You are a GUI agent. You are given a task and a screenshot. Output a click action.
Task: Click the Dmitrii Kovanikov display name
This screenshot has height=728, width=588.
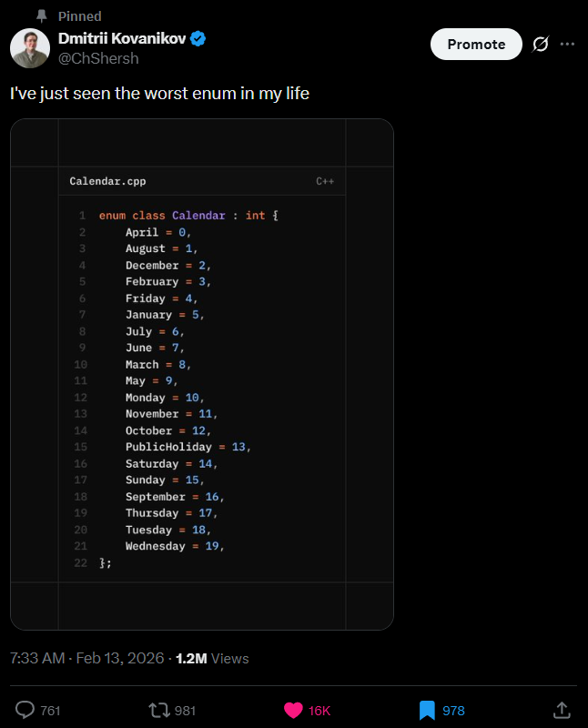click(122, 38)
